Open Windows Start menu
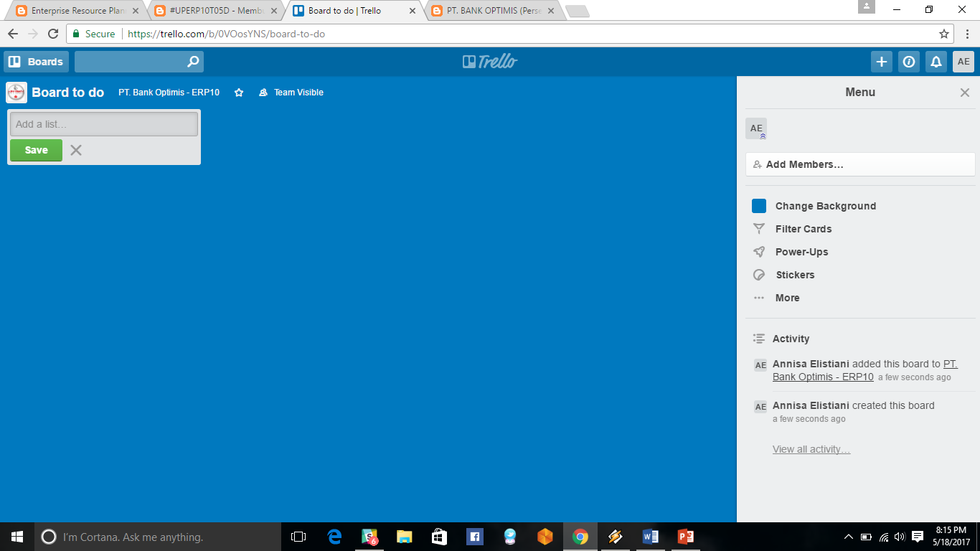The image size is (980, 551). pyautogui.click(x=17, y=537)
